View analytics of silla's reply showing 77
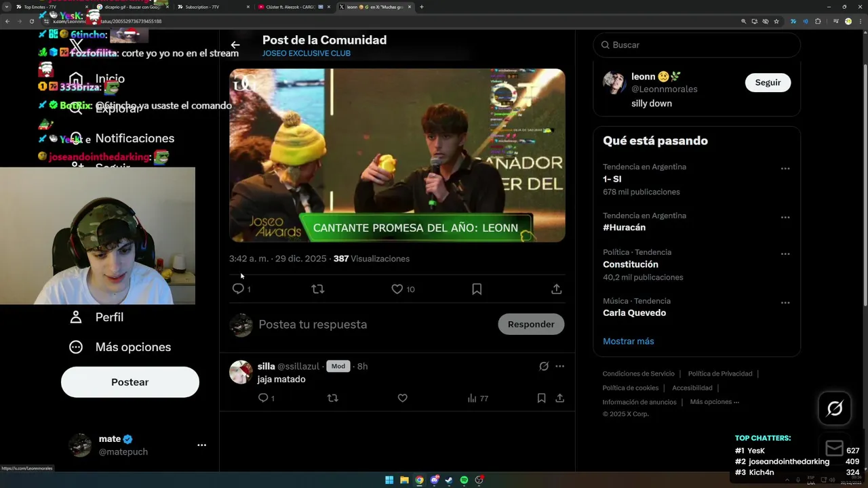This screenshot has width=868, height=488. [477, 398]
